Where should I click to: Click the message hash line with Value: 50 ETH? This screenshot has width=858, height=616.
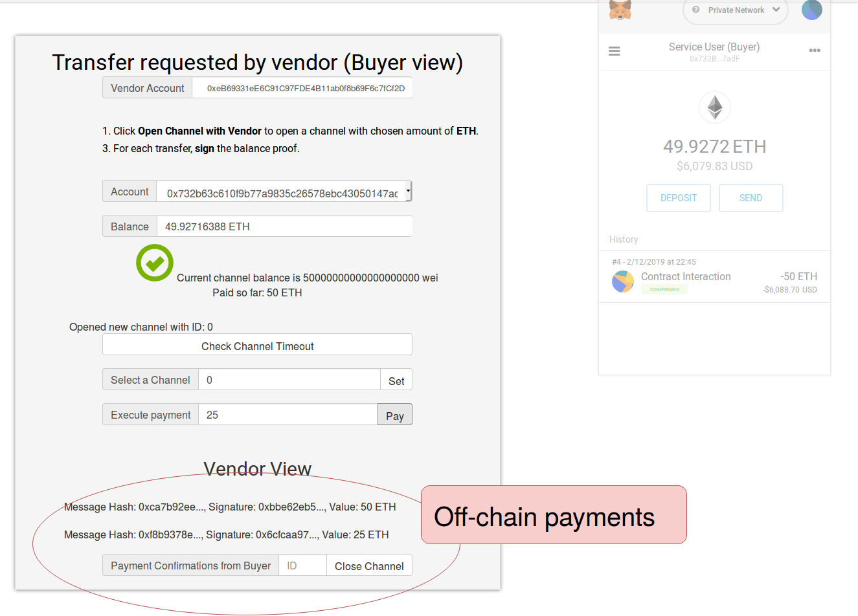(x=230, y=507)
